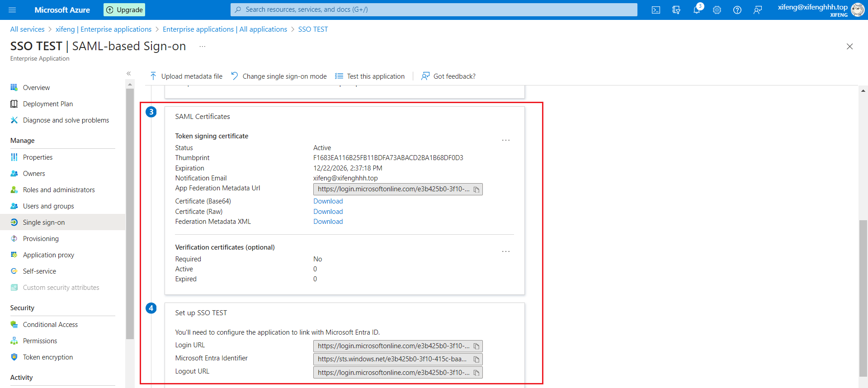This screenshot has width=868, height=388.
Task: Open the notifications bell
Action: [697, 10]
